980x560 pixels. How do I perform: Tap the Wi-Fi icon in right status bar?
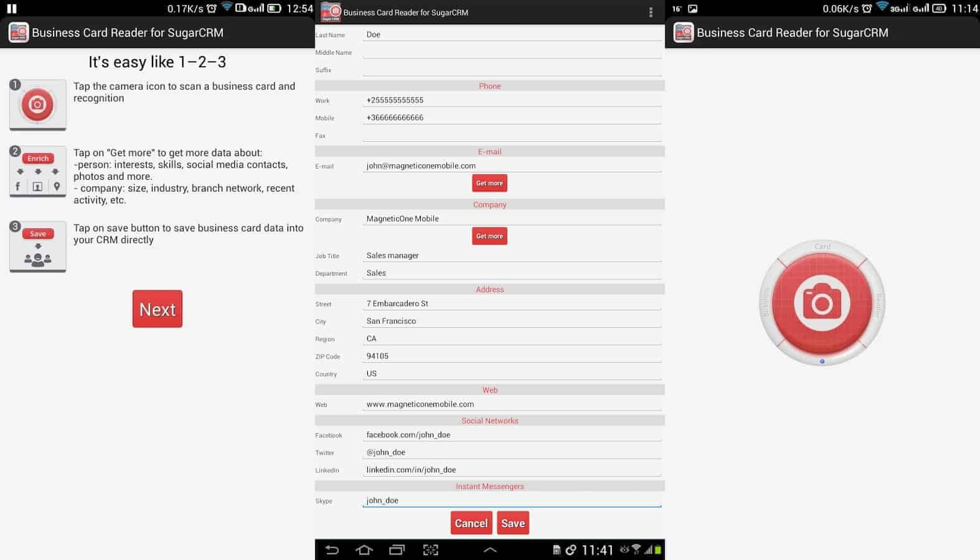point(882,7)
